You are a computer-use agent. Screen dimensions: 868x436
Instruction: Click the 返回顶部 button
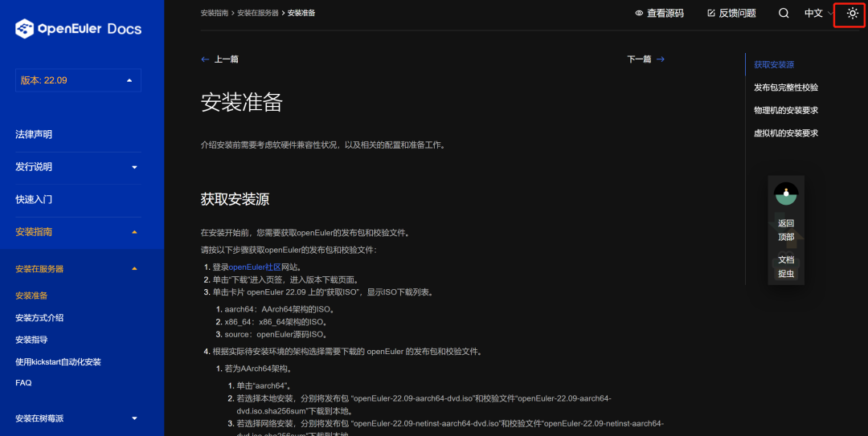coord(785,230)
